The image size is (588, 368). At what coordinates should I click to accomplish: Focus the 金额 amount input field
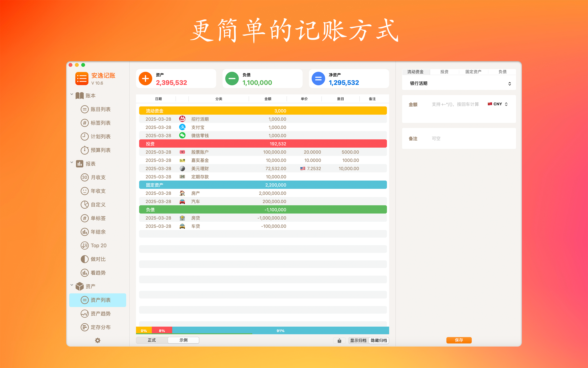(455, 104)
